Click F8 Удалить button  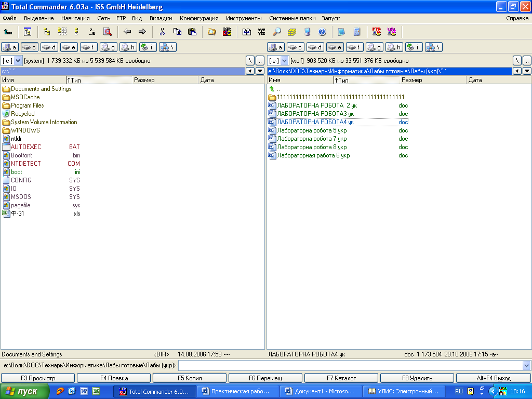(417, 378)
